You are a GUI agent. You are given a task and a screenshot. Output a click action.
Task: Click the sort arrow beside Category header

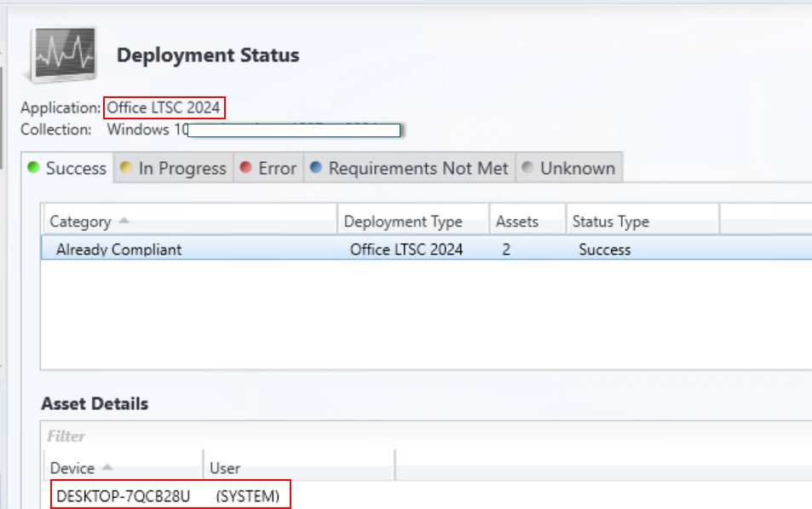pyautogui.click(x=124, y=221)
